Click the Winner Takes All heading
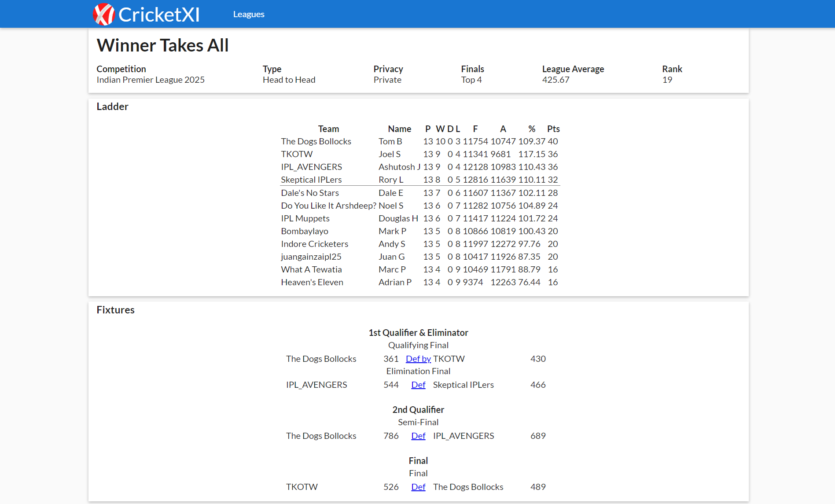 [x=162, y=45]
